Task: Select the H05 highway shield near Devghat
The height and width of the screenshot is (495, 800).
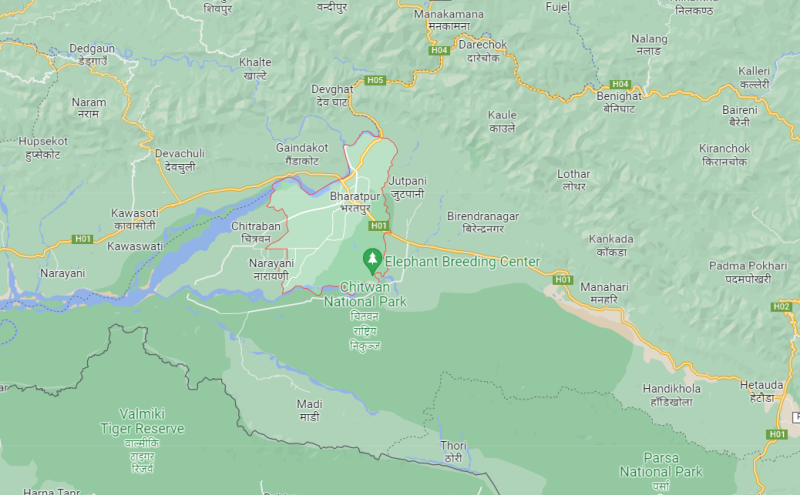Action: 375,80
